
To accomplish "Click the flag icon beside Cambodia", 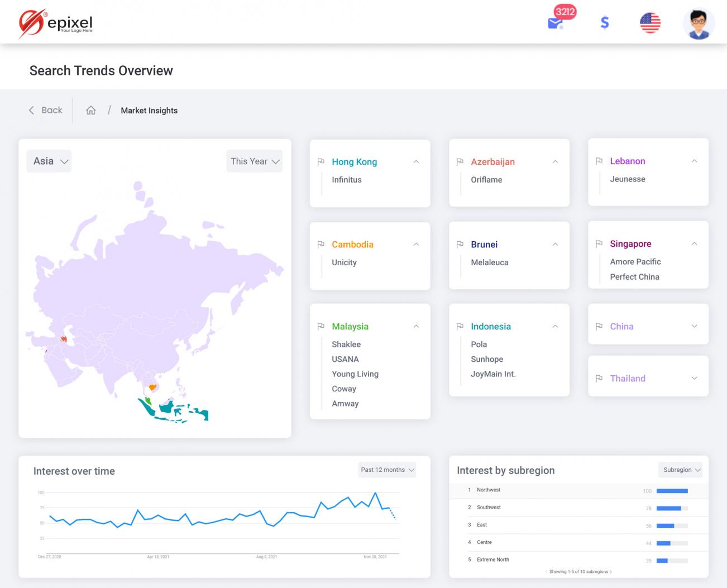I will pos(321,245).
